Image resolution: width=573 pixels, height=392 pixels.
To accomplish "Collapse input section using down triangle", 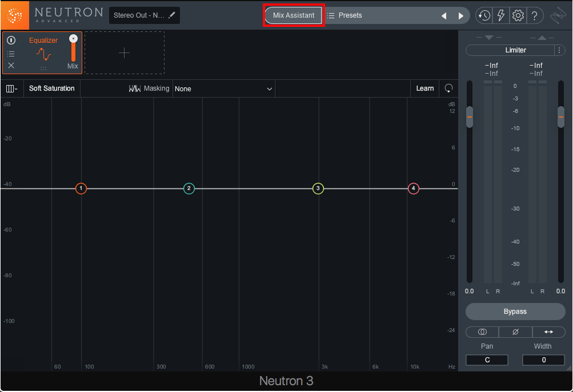I will pyautogui.click(x=489, y=38).
